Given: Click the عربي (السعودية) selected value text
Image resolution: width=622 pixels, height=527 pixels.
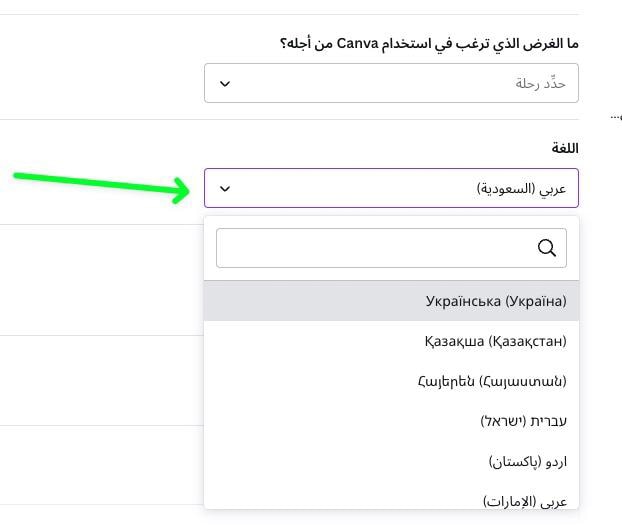Looking at the screenshot, I should [x=521, y=188].
